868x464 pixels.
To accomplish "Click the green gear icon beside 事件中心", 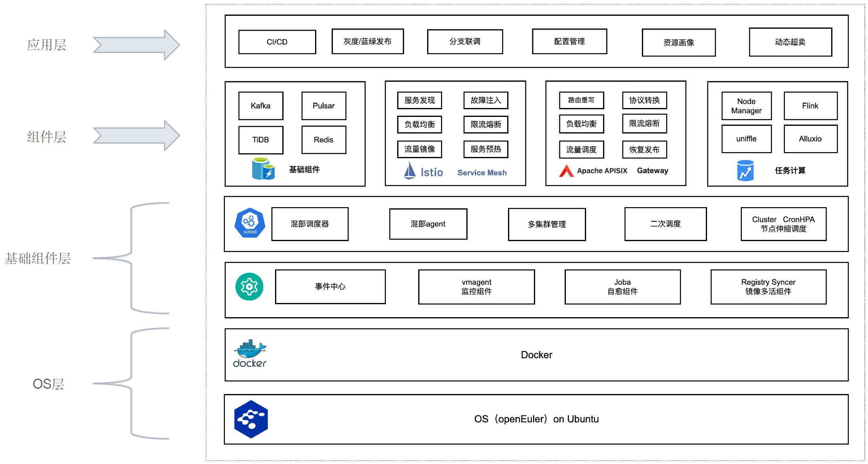I will [x=250, y=286].
